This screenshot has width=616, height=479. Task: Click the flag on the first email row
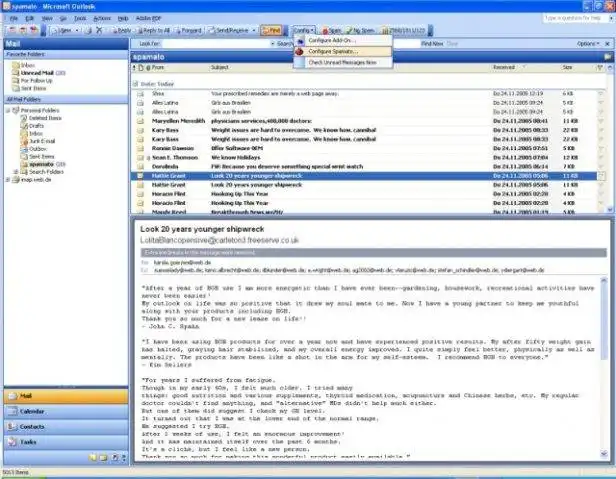pos(601,94)
